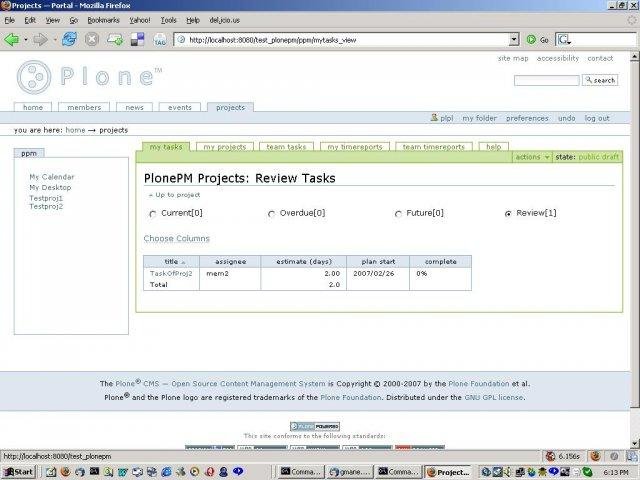Click the site search input field

click(x=547, y=80)
